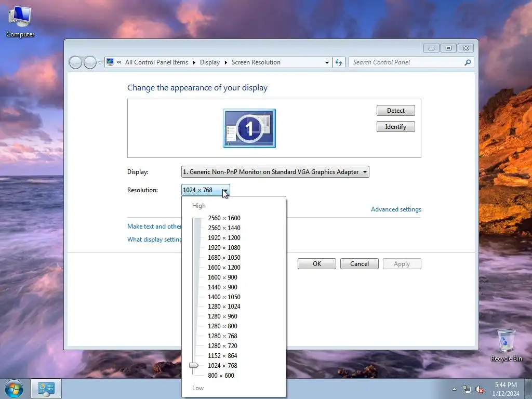Select 1600 × 900 resolution
This screenshot has width=532, height=399.
tap(222, 277)
